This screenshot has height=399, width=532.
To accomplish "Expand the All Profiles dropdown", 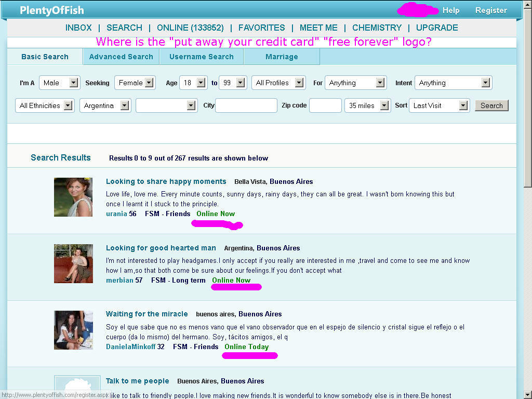I will pyautogui.click(x=278, y=83).
